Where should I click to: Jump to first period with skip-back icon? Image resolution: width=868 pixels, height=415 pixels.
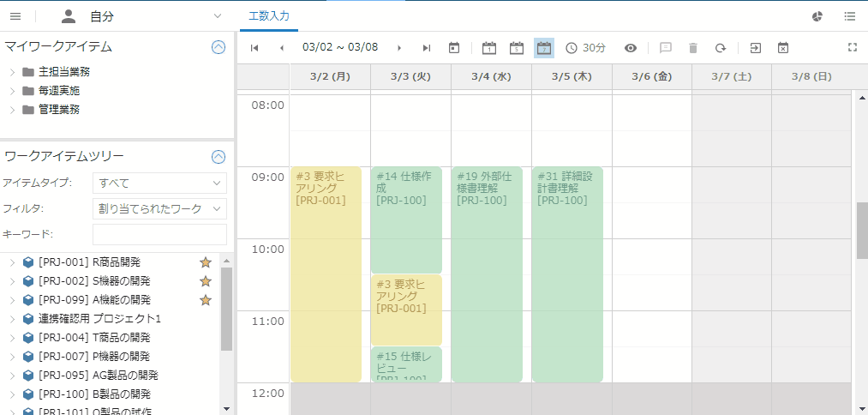pyautogui.click(x=254, y=48)
